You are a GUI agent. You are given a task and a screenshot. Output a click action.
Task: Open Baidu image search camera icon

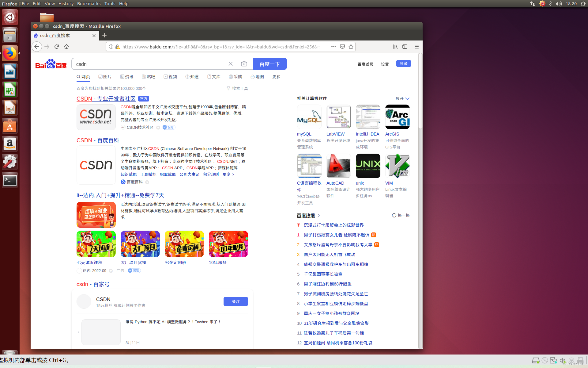244,64
